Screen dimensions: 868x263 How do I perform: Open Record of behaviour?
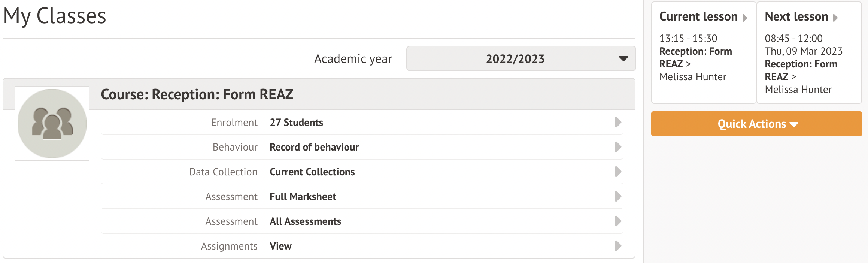pyautogui.click(x=314, y=147)
